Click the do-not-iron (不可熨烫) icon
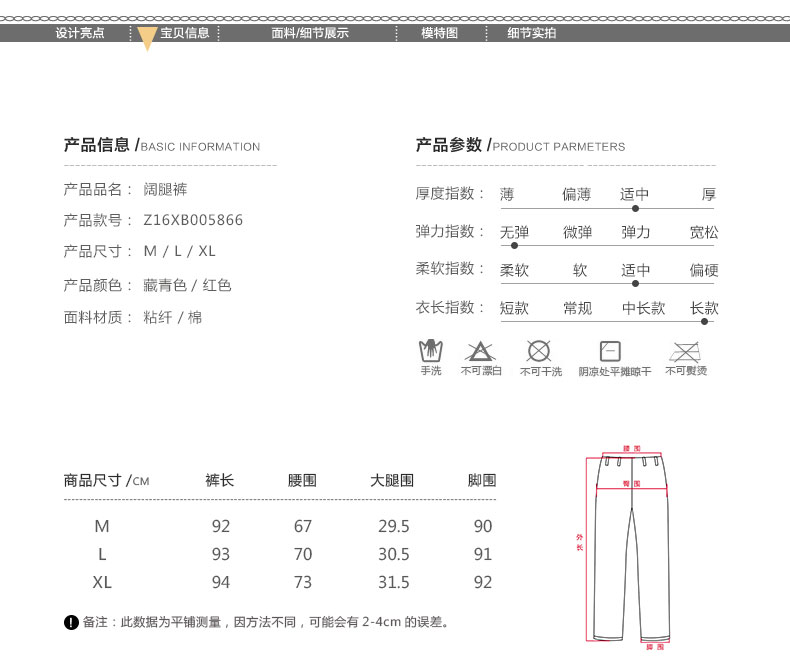The width and height of the screenshot is (790, 662). [685, 351]
